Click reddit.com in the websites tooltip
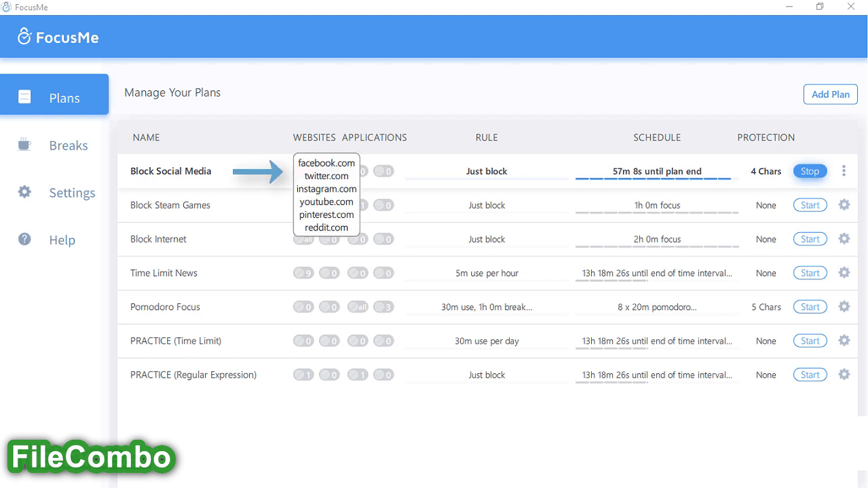868x488 pixels. (326, 227)
